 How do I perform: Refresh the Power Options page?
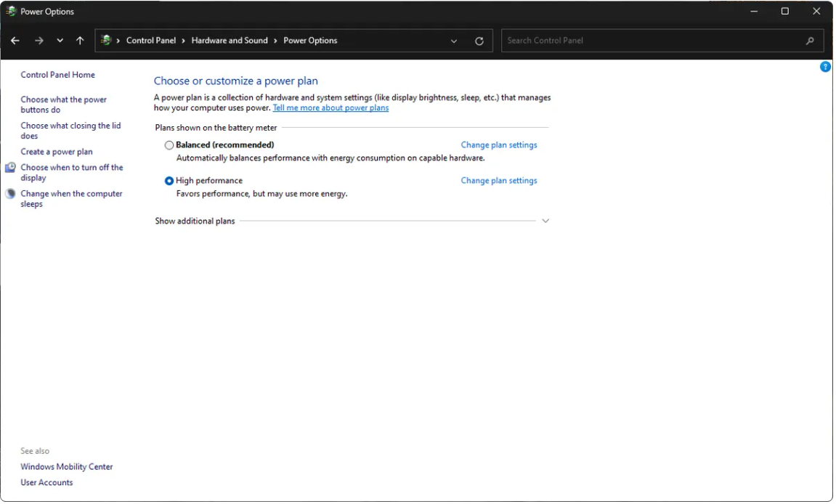coord(479,41)
